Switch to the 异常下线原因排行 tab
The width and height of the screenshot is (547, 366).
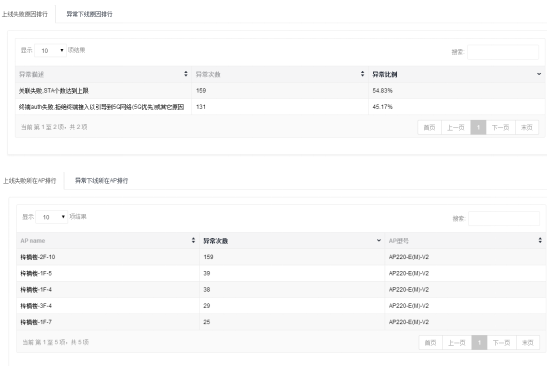coord(89,14)
